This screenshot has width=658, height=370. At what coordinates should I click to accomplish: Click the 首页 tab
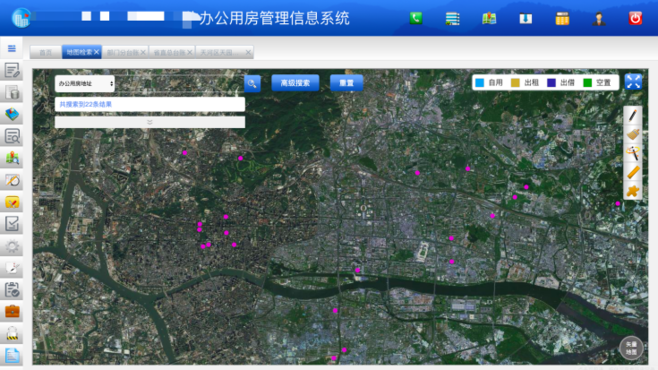click(45, 52)
